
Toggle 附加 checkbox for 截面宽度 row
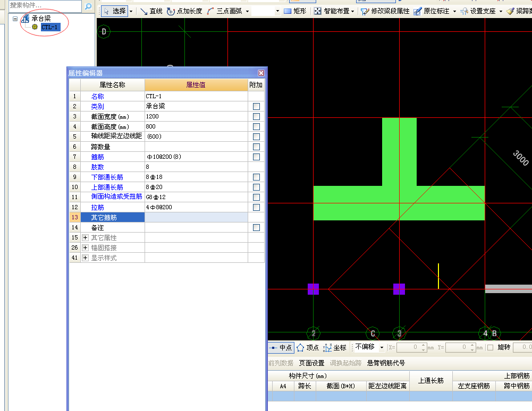click(x=257, y=117)
